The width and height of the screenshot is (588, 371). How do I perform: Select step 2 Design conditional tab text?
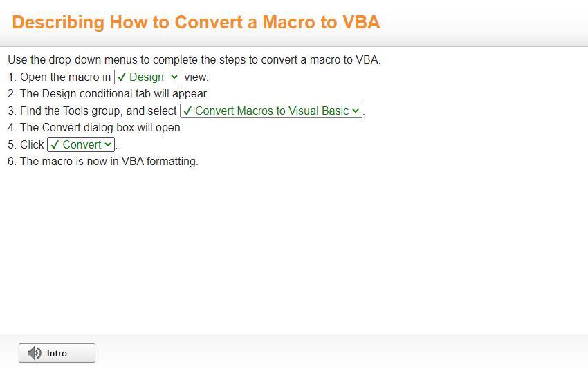pos(114,93)
